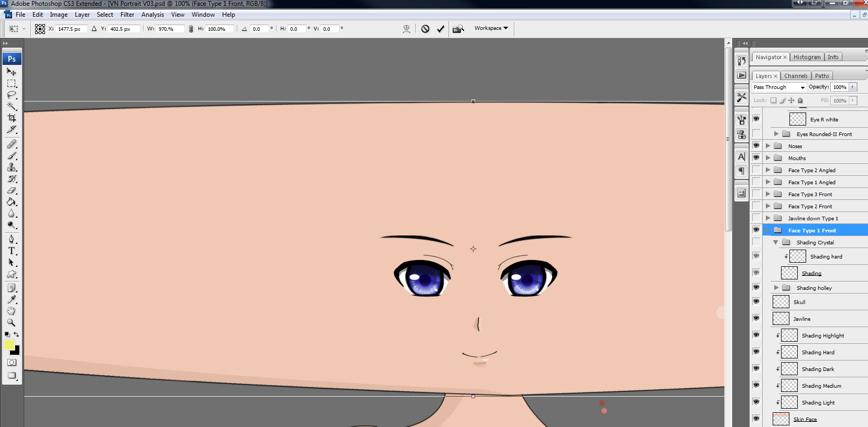Open the layer Opacity slider arrow
Image resolution: width=868 pixels, height=427 pixels.
(853, 87)
